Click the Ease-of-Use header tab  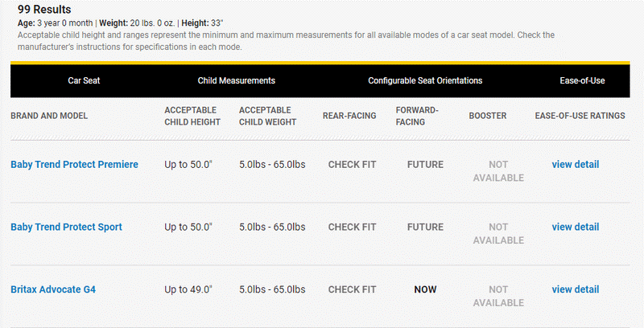click(x=582, y=80)
